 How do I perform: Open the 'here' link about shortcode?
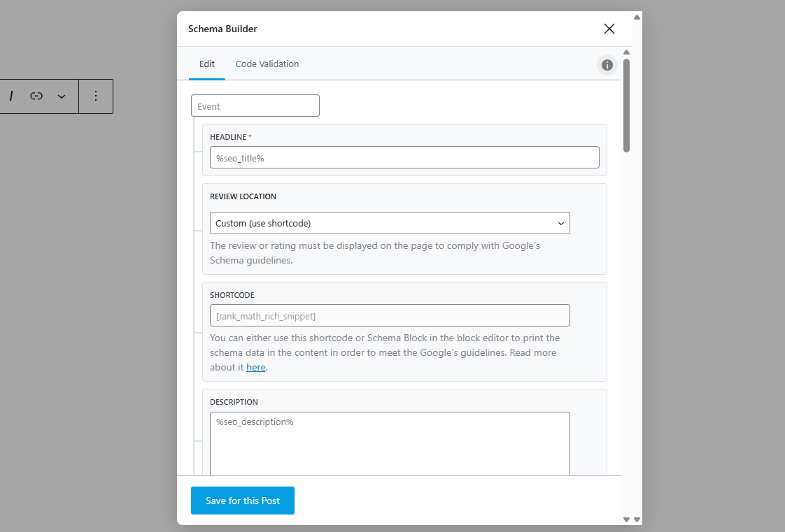point(256,368)
